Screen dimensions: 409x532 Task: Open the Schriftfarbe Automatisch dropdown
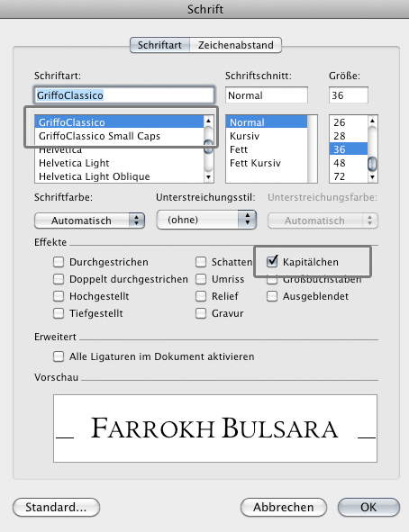[89, 221]
